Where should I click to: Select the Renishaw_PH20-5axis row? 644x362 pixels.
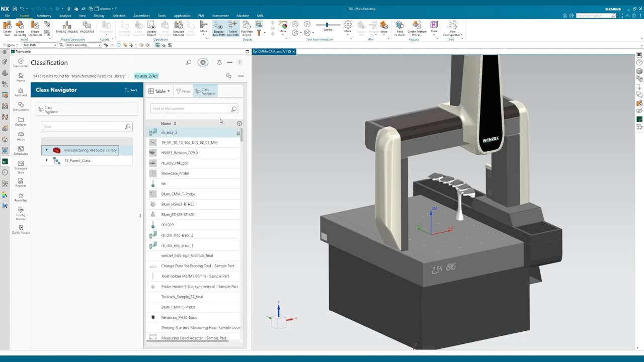[194, 317]
